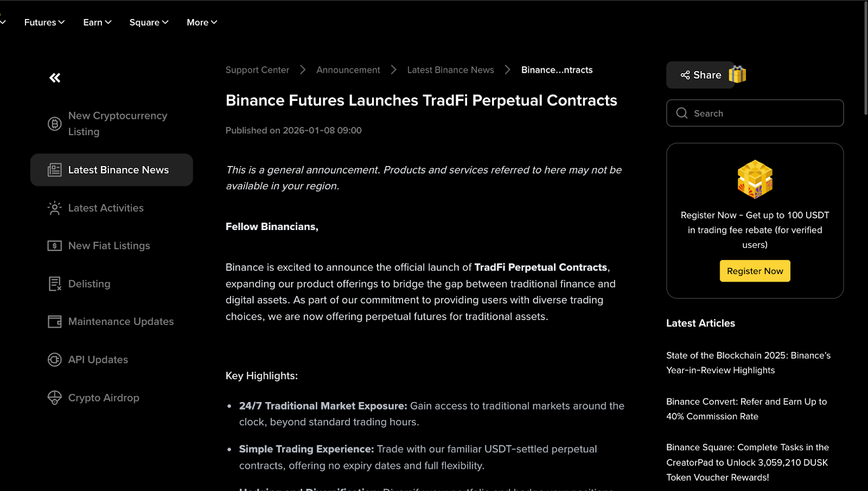The height and width of the screenshot is (491, 868).
Task: Click the Share button
Action: pyautogui.click(x=700, y=74)
